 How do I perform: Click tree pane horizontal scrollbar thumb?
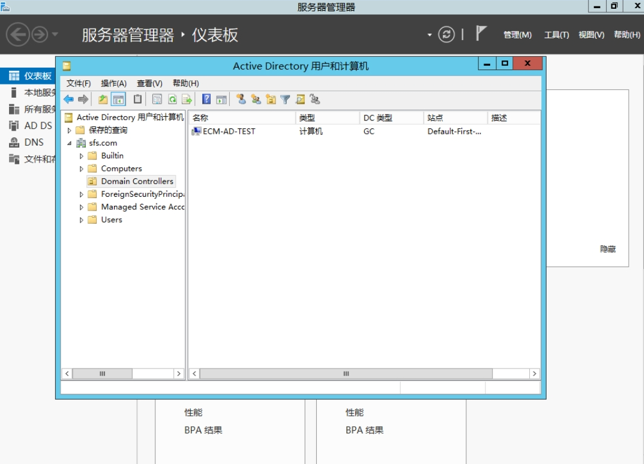(102, 374)
